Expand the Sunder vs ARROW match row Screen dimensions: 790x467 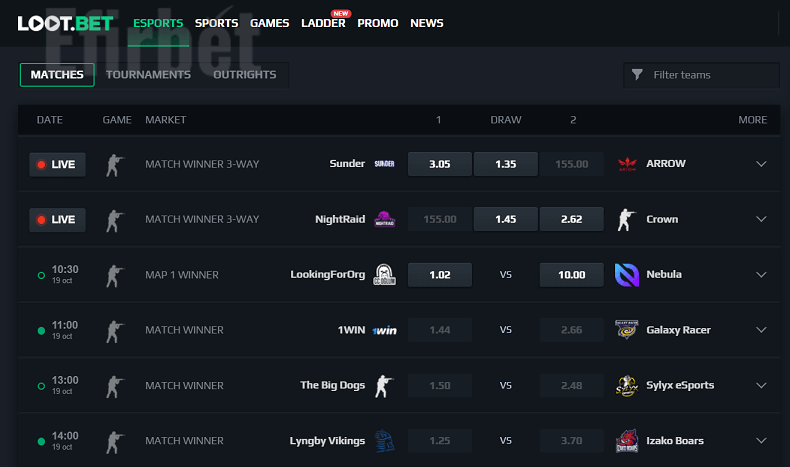[x=761, y=164]
